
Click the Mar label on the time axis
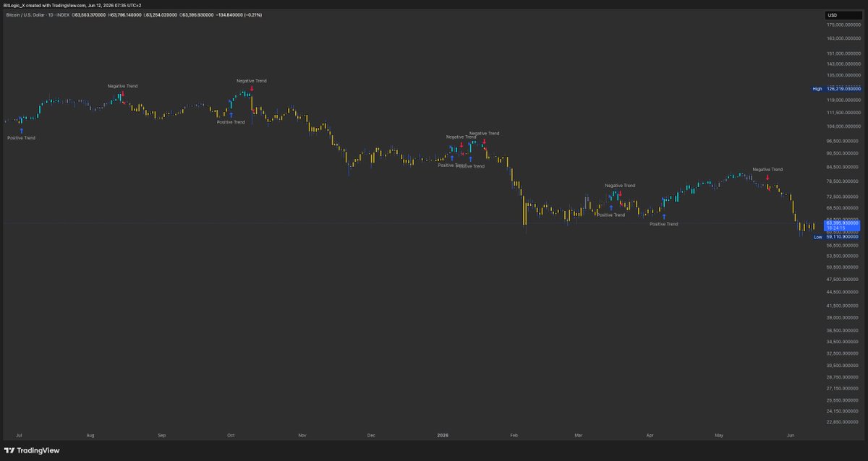point(579,436)
